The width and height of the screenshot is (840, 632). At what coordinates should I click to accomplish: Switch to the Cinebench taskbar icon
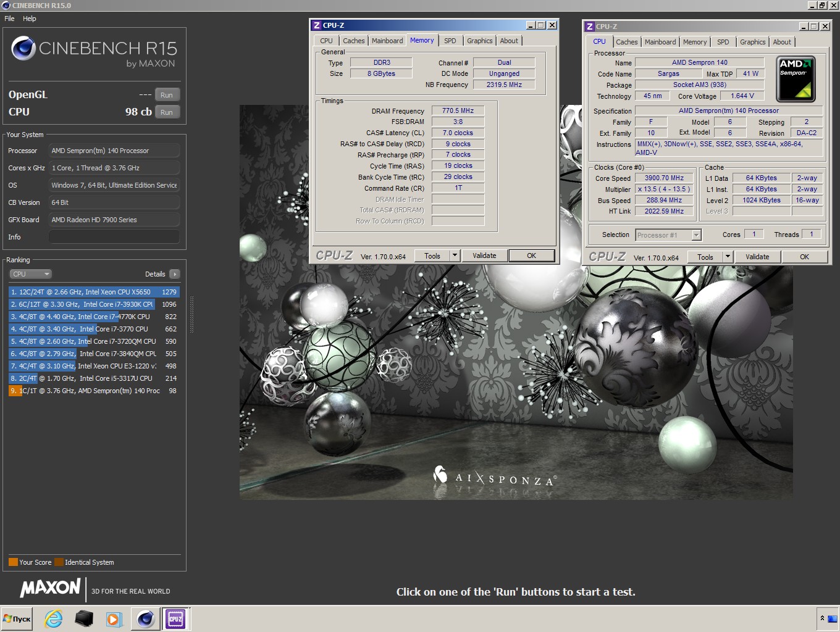pos(146,618)
